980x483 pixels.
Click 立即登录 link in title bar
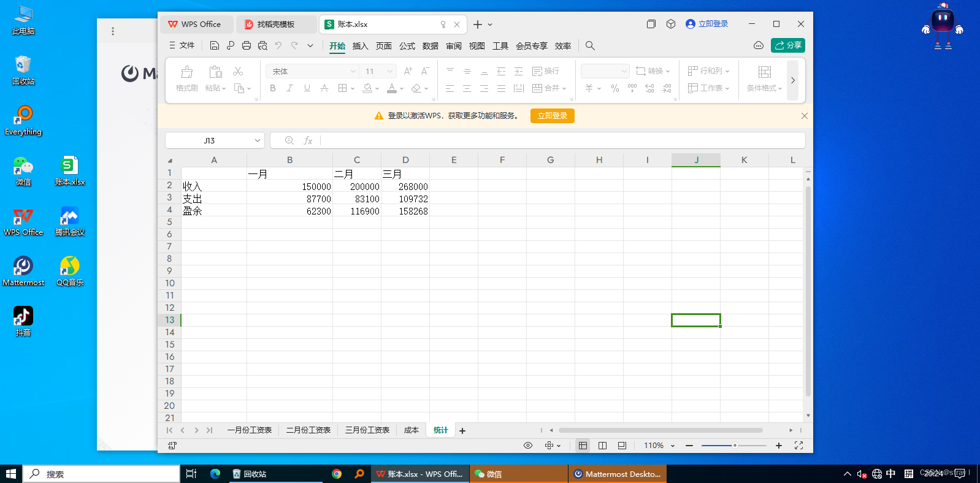[x=707, y=24]
